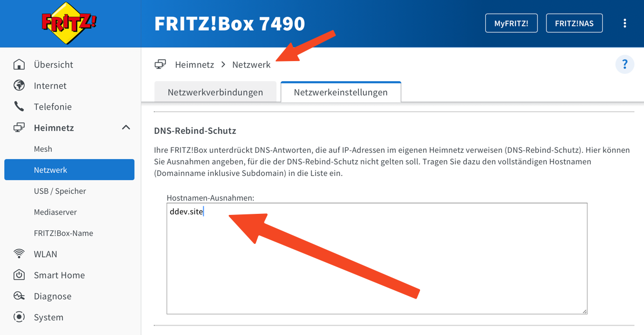Click the Heimnetz devices icon
Viewport: 644px width, 335px height.
19,127
